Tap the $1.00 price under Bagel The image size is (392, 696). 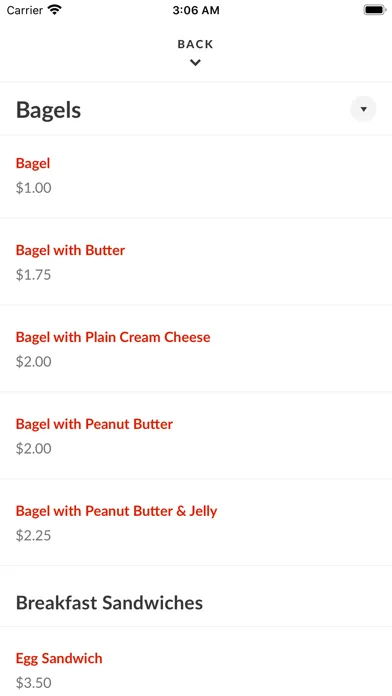click(x=34, y=188)
